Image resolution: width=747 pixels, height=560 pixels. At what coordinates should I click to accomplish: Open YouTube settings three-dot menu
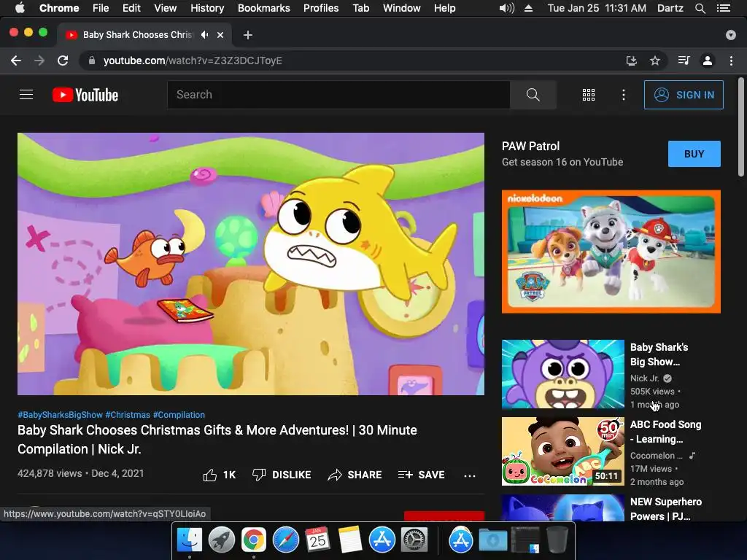(x=623, y=95)
